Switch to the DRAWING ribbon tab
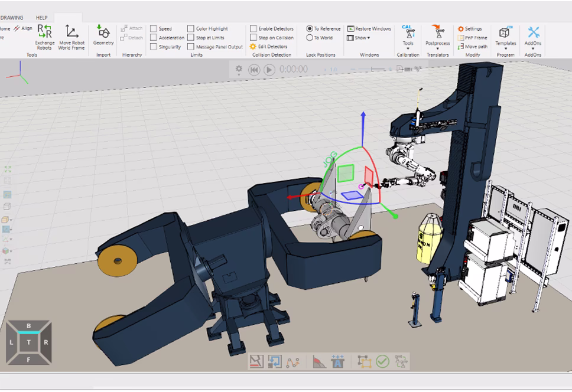This screenshot has height=392, width=572. pyautogui.click(x=12, y=18)
